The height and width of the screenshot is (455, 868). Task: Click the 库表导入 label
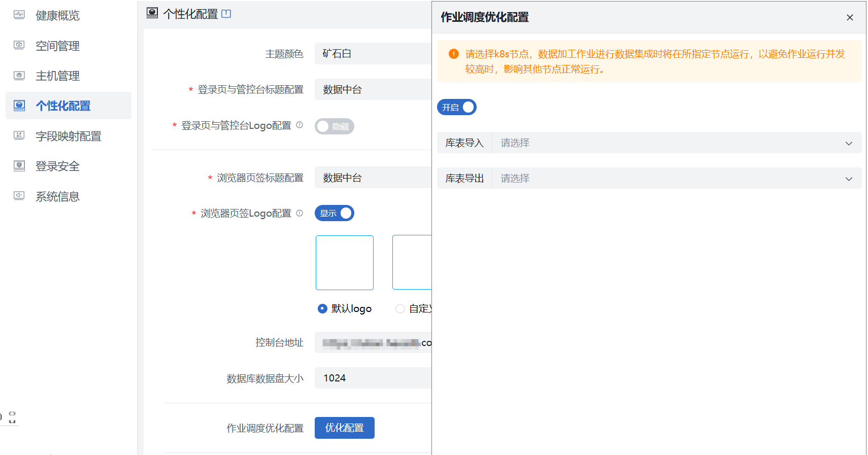pos(464,143)
